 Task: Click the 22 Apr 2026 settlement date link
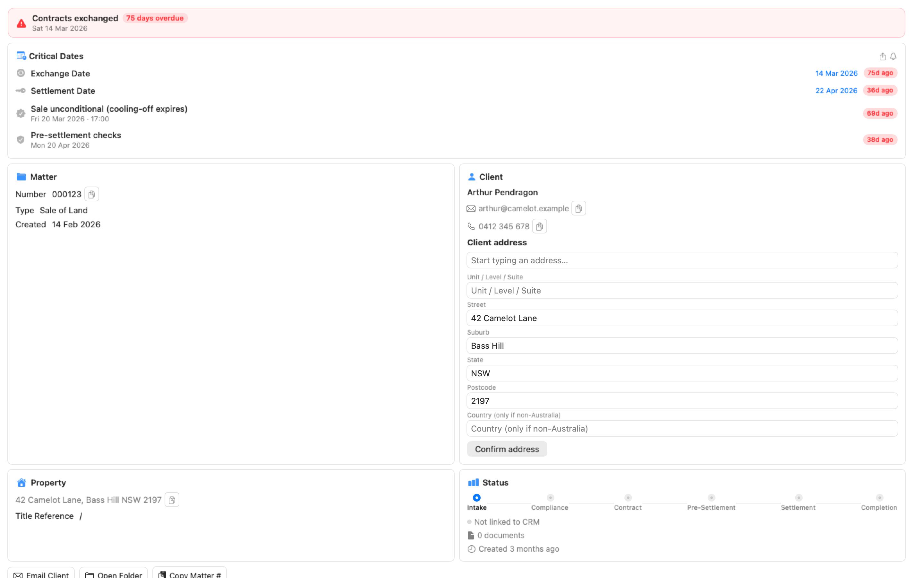pos(836,91)
